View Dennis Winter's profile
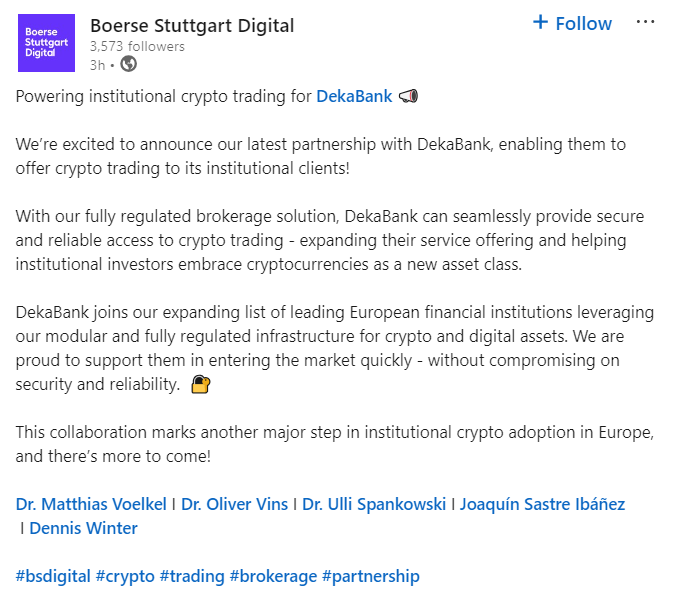Viewport: 675px width, 595px height. tap(83, 528)
